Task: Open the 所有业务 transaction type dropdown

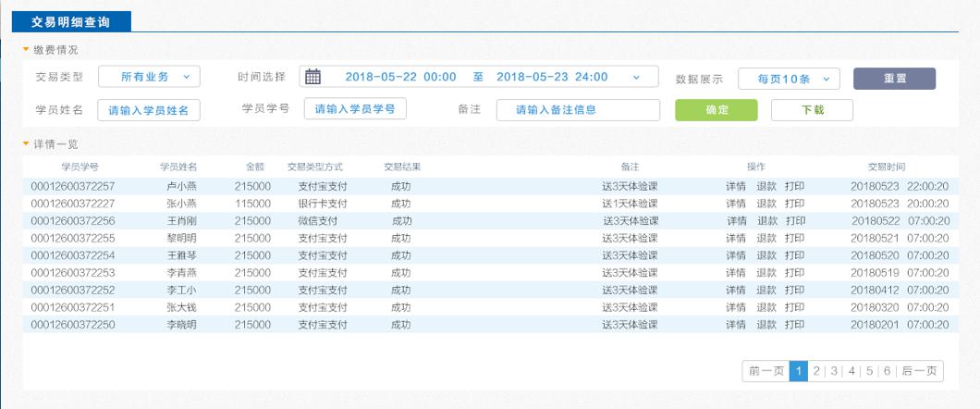Action: point(149,77)
